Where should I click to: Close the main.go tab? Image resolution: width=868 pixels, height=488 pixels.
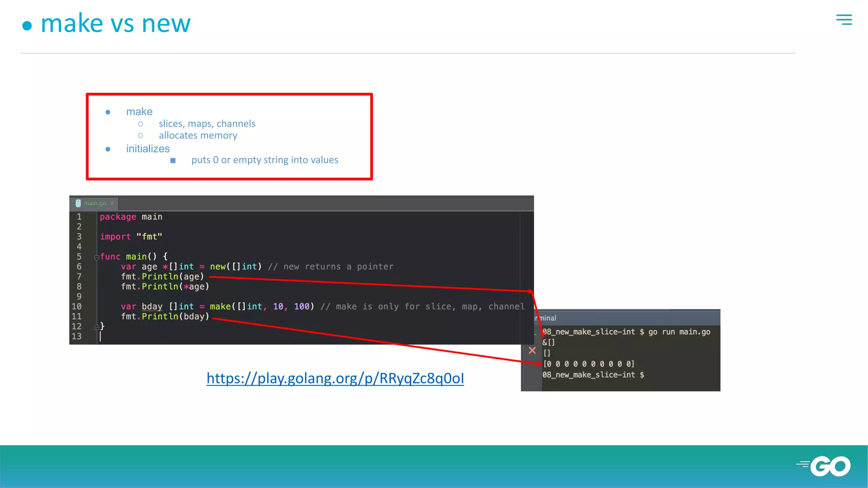pos(112,203)
